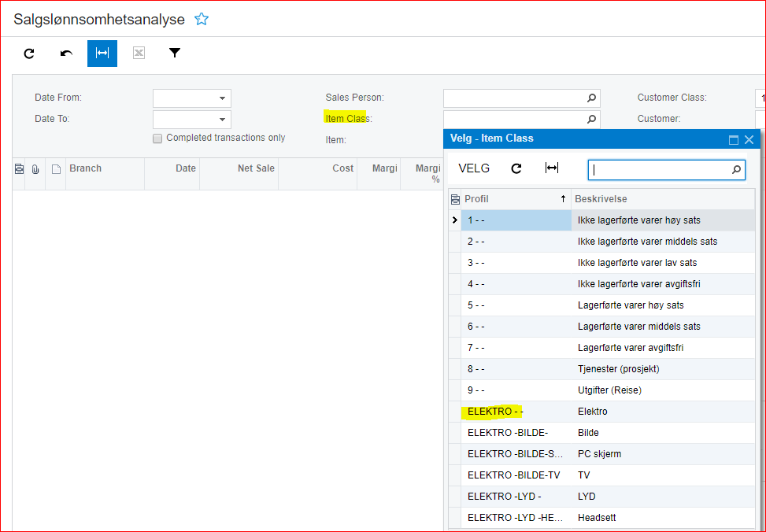The image size is (766, 532).
Task: Select row "Ikke lagerførte varer middels sats"
Action: tap(601, 242)
